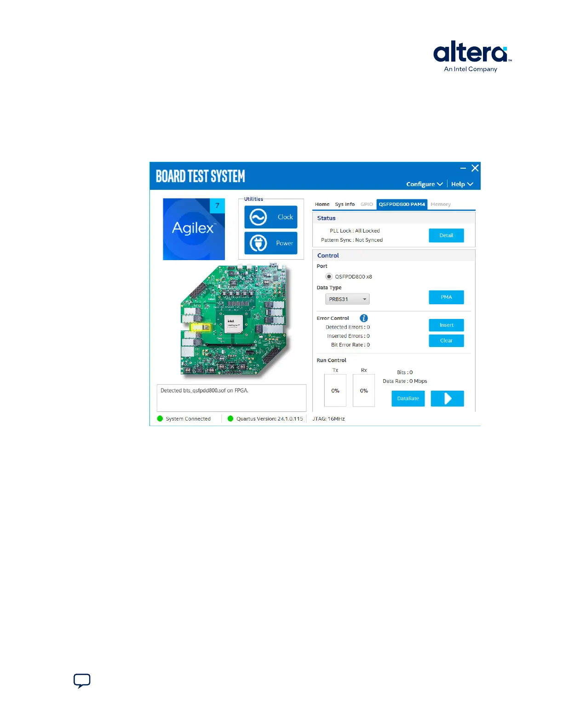Minimize the Board Test System window
The height and width of the screenshot is (728, 563).
coord(463,168)
